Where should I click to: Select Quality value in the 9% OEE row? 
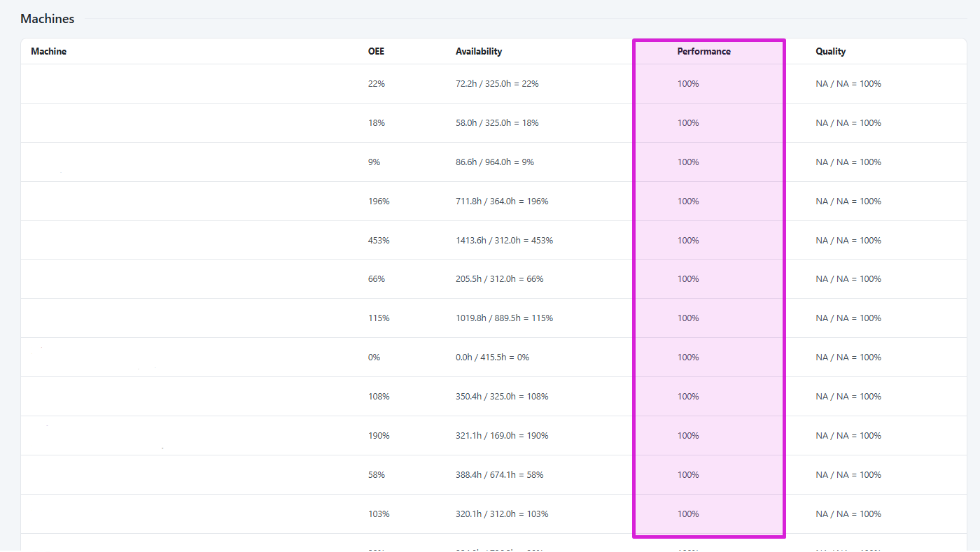[x=848, y=162]
